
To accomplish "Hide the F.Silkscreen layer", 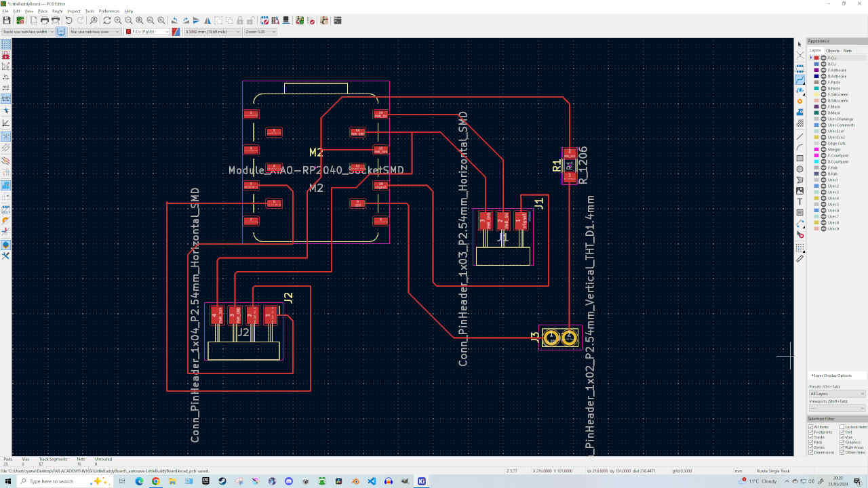I will click(x=823, y=94).
